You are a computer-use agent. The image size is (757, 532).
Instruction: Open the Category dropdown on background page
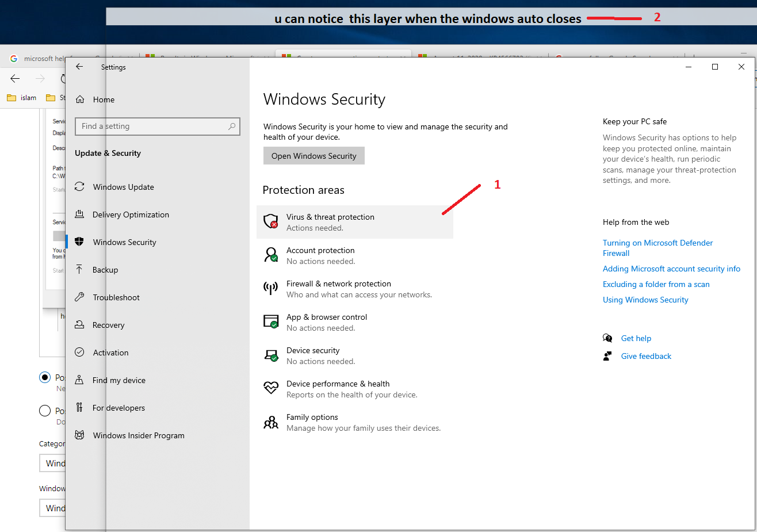point(52,463)
